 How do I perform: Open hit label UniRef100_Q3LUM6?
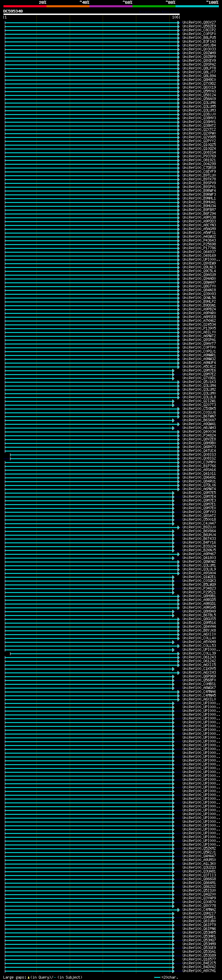[x=199, y=103]
